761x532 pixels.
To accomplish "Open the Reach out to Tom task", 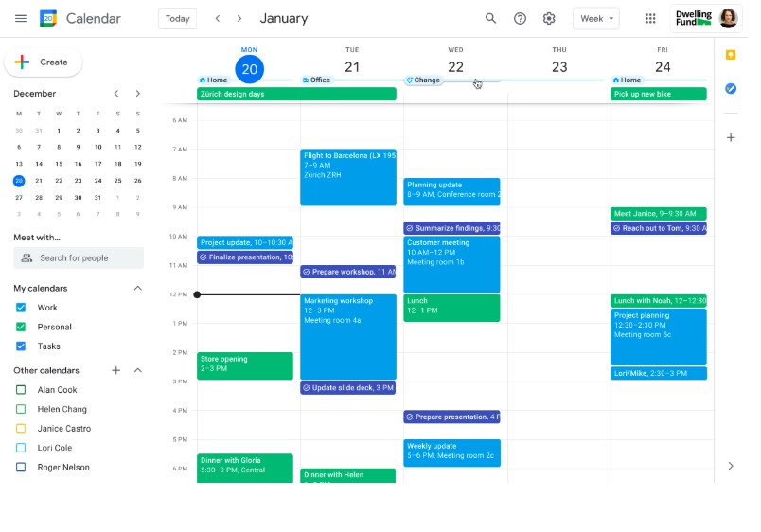I will 659,228.
